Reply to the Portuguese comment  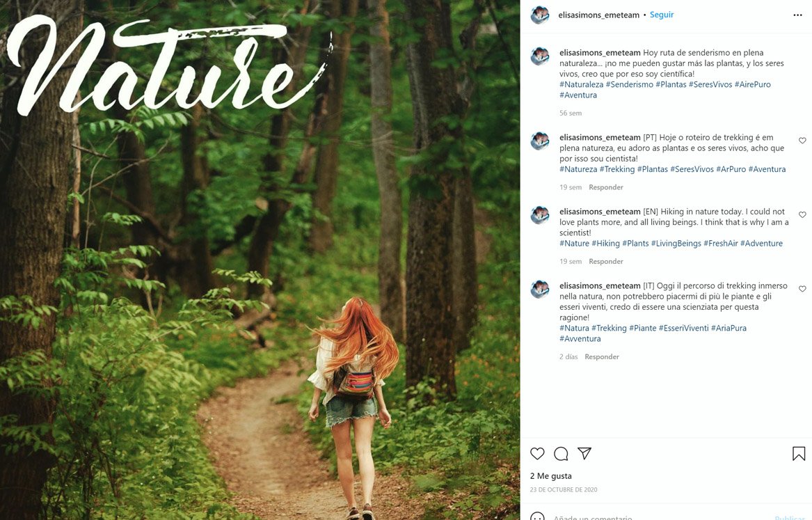[605, 187]
